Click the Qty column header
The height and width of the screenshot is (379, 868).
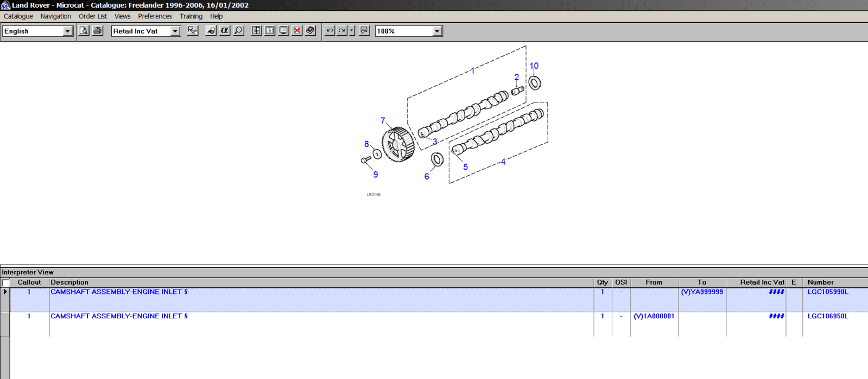click(x=603, y=282)
